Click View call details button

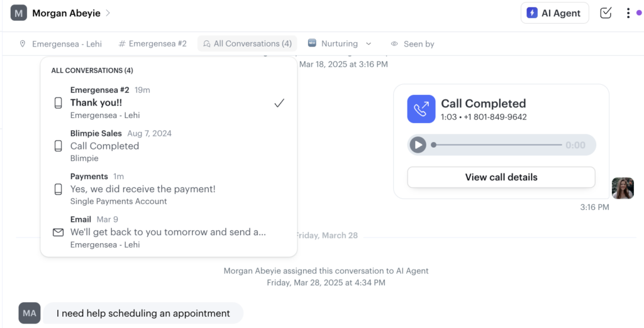(x=501, y=177)
